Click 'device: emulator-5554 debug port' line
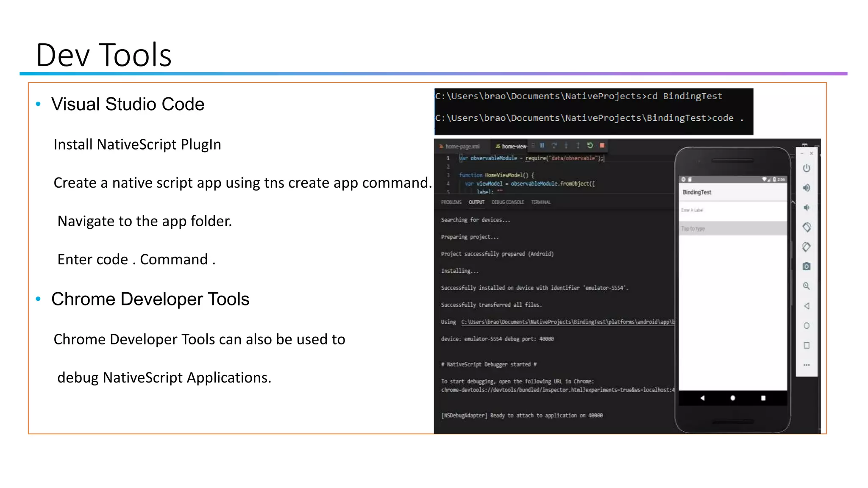 (x=497, y=339)
